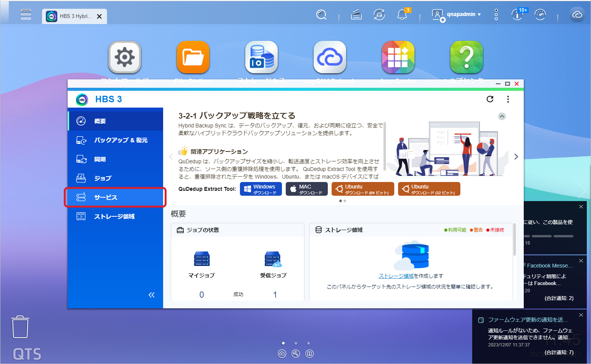Select the third desktop page dot

(x=309, y=343)
